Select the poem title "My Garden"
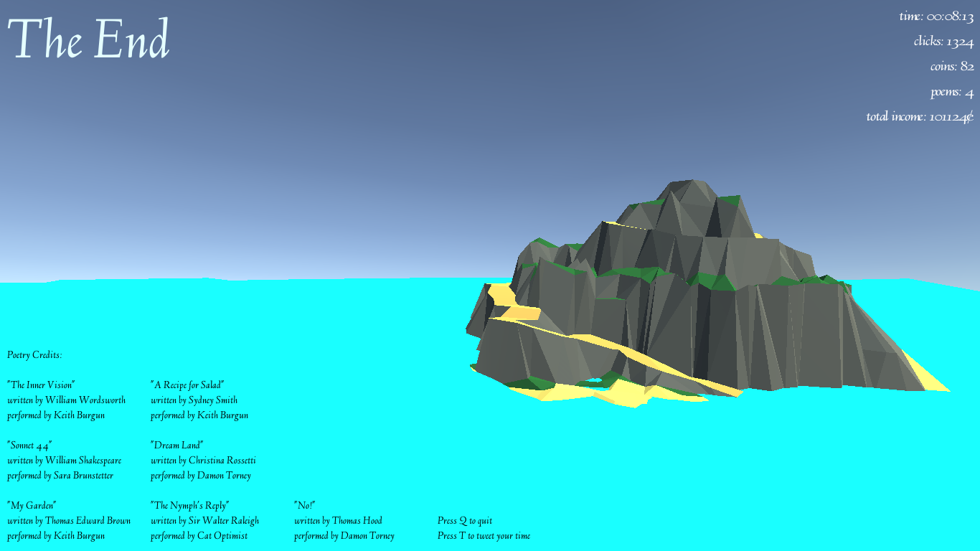The height and width of the screenshot is (551, 980). tap(32, 506)
